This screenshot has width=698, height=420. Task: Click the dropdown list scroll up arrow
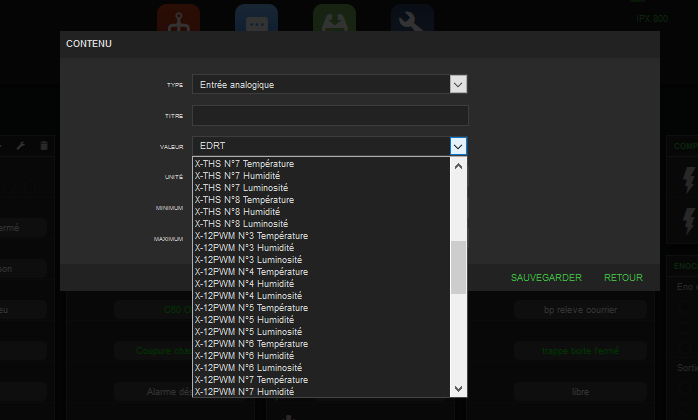point(458,166)
